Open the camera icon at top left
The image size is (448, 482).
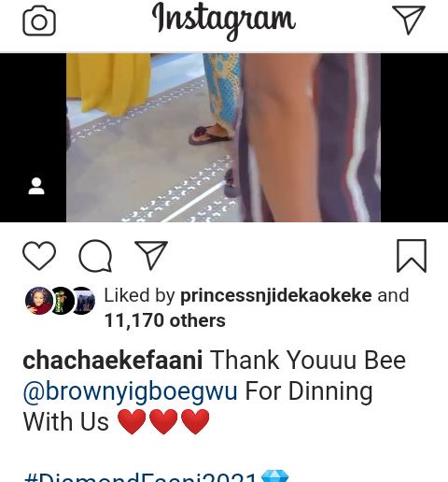(39, 21)
